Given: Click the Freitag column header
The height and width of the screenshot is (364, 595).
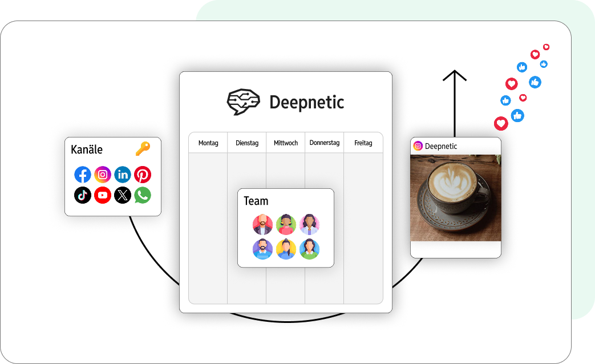Looking at the screenshot, I should tap(363, 143).
